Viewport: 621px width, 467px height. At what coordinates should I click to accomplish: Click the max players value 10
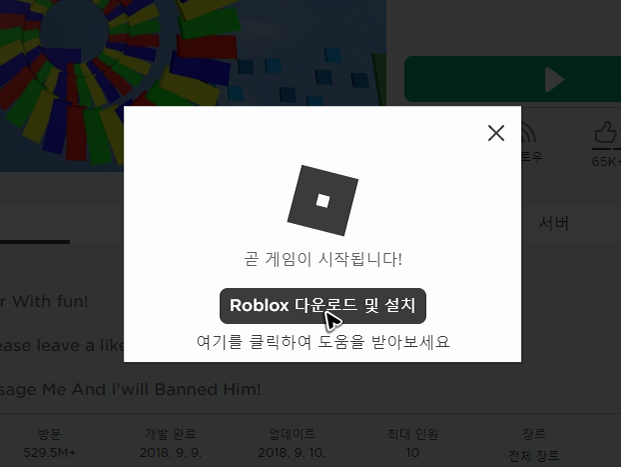point(413,452)
